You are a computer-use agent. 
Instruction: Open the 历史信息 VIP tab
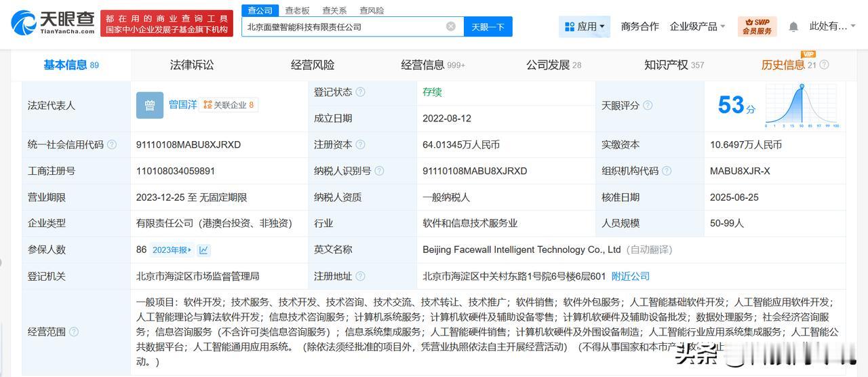click(788, 65)
